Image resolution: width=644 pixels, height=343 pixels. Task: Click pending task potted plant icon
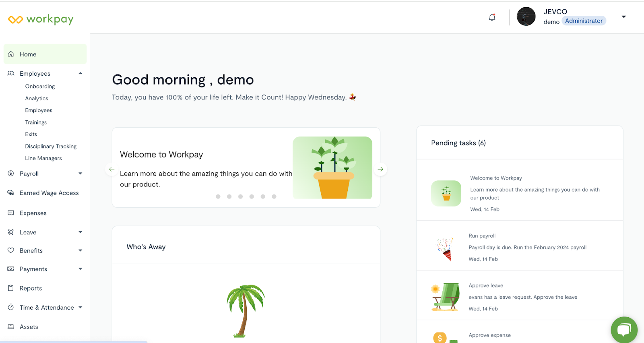[x=446, y=193]
